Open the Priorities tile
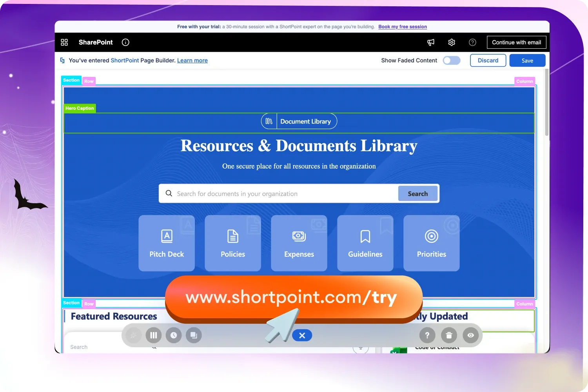This screenshot has width=588, height=392. click(432, 243)
